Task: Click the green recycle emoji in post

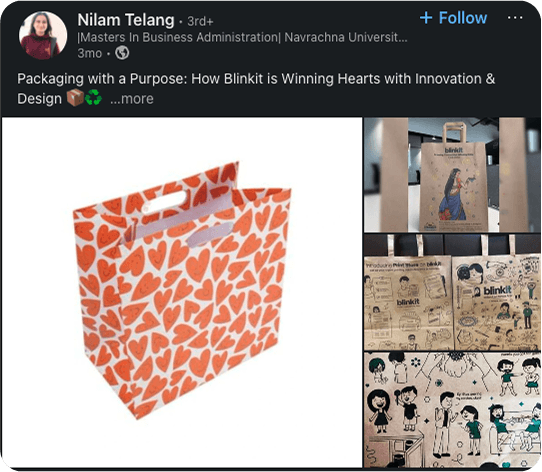Action: click(93, 98)
